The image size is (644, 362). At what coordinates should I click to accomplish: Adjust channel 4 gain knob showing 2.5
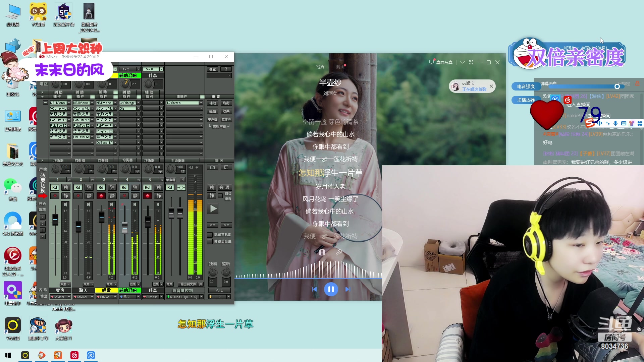click(x=126, y=84)
